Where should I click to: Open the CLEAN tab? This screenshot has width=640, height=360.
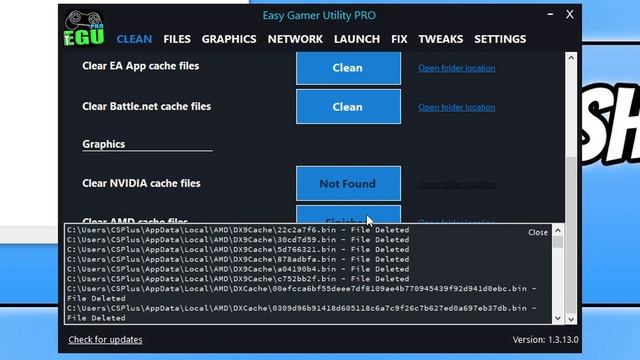(x=134, y=39)
